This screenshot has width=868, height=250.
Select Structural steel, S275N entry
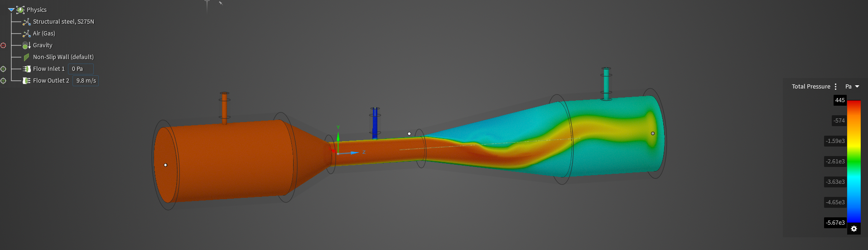coord(63,21)
